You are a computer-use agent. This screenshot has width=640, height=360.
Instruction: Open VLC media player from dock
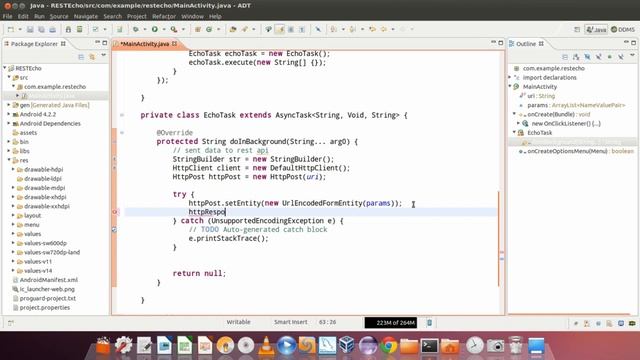pyautogui.click(x=266, y=346)
